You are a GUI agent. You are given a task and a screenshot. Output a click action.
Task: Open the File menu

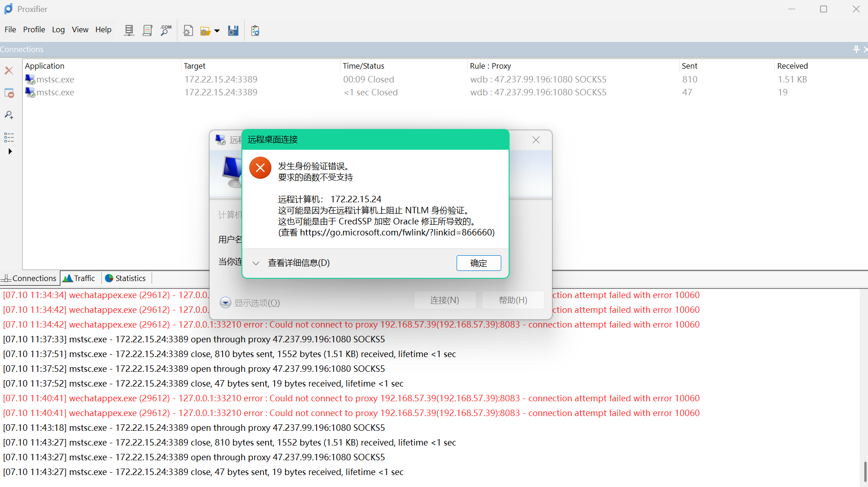pyautogui.click(x=10, y=29)
